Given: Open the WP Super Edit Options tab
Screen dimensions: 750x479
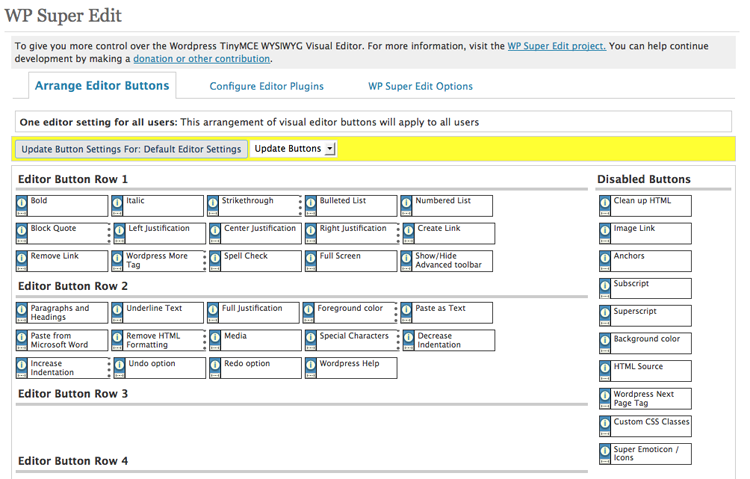Looking at the screenshot, I should pos(420,86).
